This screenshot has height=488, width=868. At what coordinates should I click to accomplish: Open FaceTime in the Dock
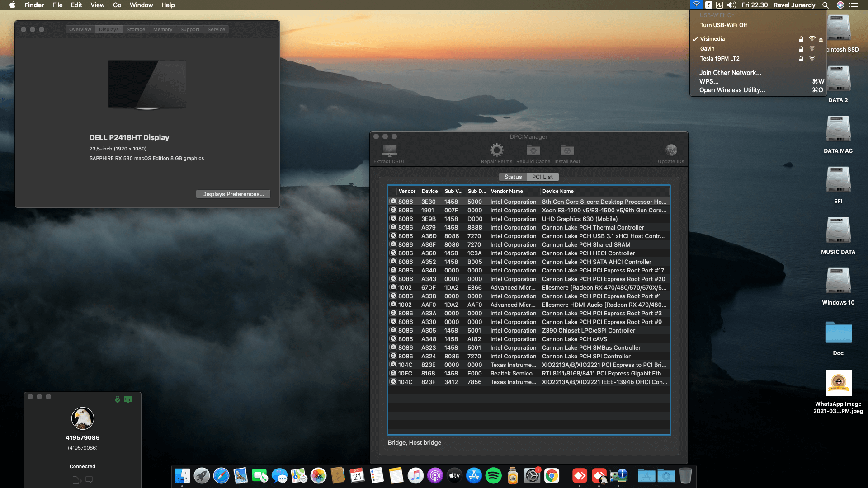260,475
